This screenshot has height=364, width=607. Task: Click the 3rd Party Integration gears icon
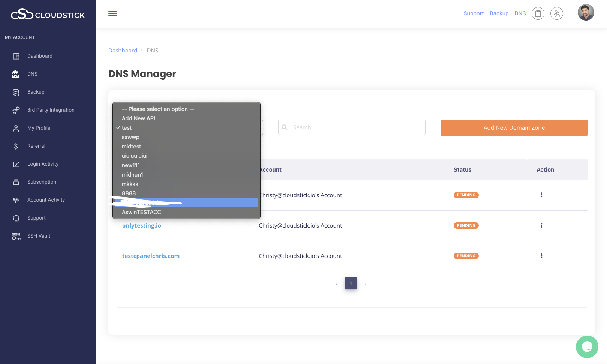(16, 110)
